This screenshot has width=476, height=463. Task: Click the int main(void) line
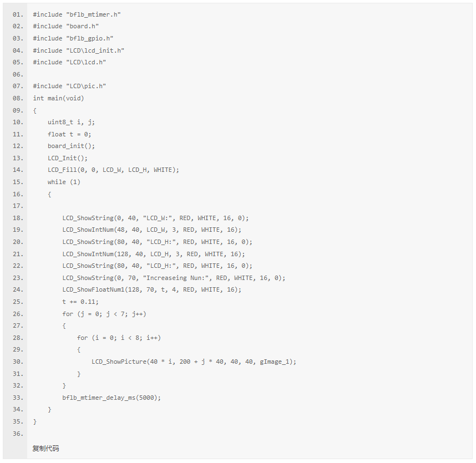coord(58,98)
